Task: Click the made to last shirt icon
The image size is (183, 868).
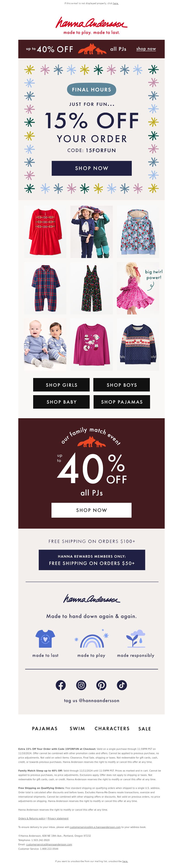Action: coord(45,639)
